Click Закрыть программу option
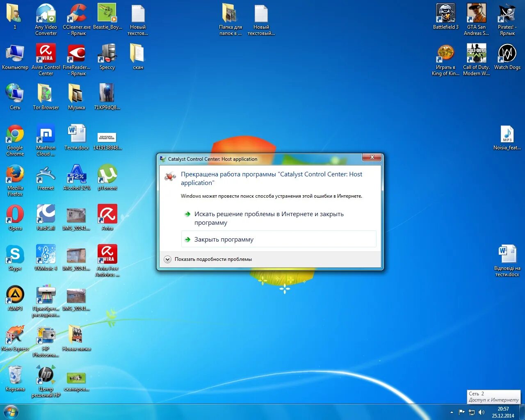 coord(278,239)
